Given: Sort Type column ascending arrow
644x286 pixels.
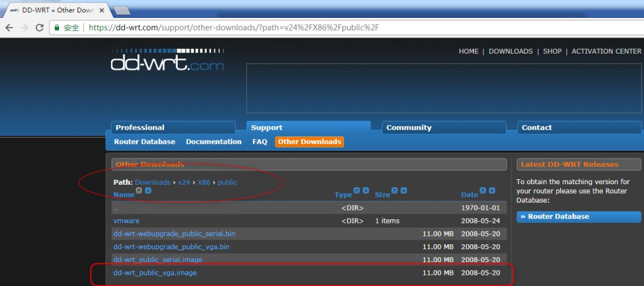Looking at the screenshot, I should [366, 191].
